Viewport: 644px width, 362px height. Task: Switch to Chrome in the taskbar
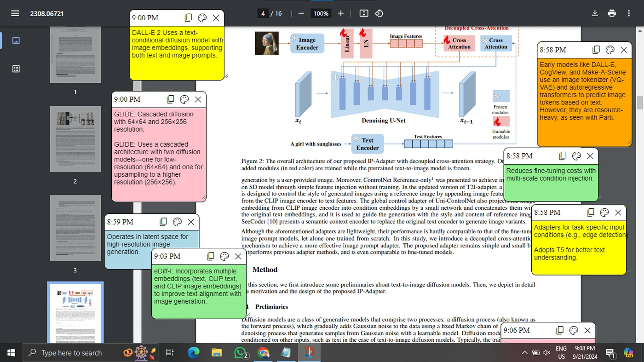[x=263, y=353]
